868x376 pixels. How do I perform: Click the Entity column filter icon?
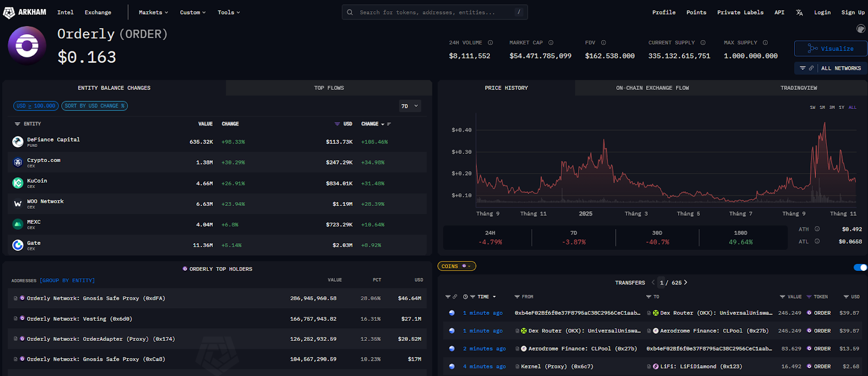(x=17, y=124)
